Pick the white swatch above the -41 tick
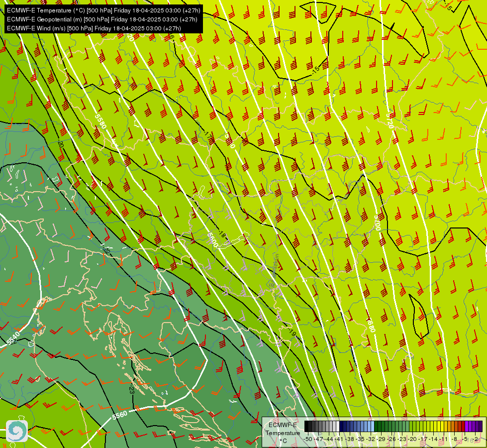This screenshot has width=487, height=448. pos(338,426)
